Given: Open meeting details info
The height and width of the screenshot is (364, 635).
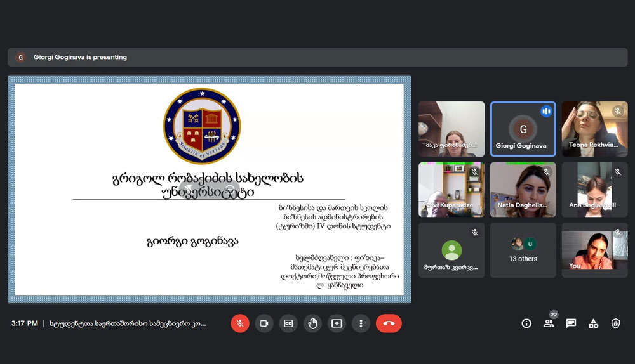Looking at the screenshot, I should (526, 323).
